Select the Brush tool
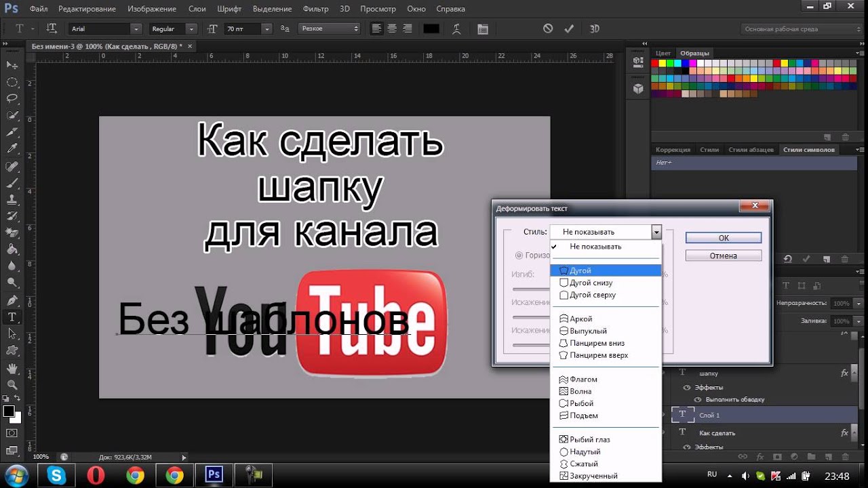This screenshot has width=868, height=488. (x=12, y=182)
